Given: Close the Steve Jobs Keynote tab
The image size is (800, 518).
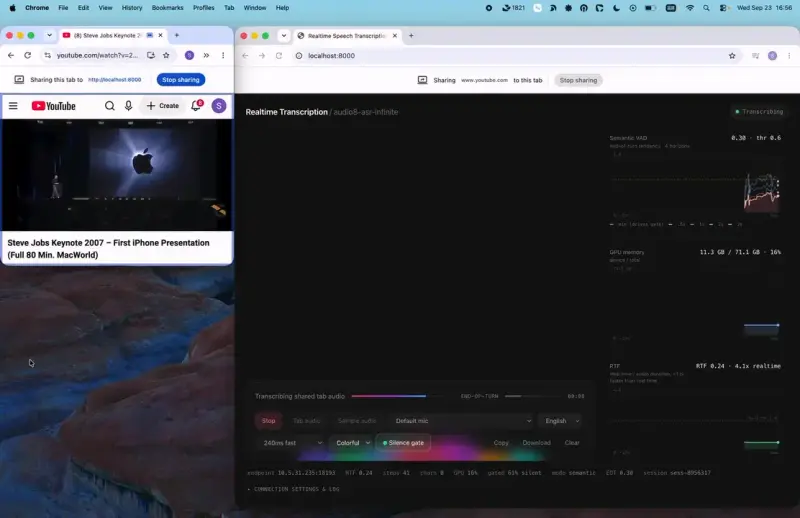Looking at the screenshot, I should [160, 35].
